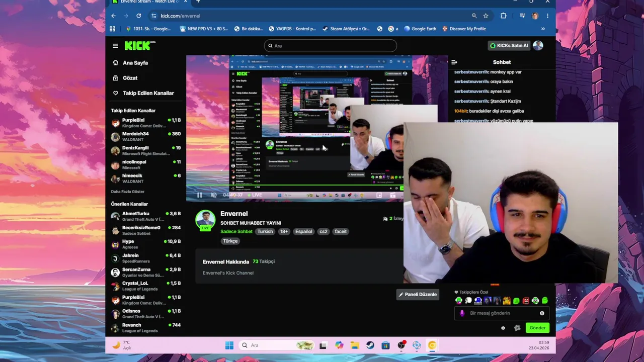This screenshot has width=644, height=362.
Task: Open the Google Earth bookmark
Action: 420,29
